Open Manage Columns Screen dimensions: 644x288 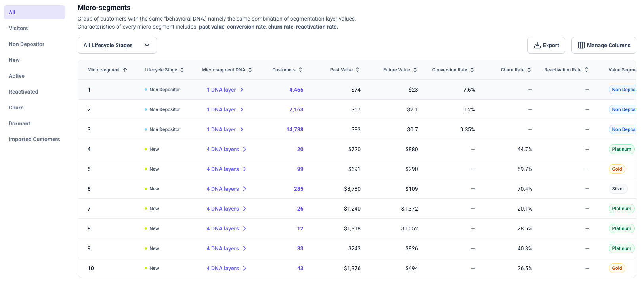pos(604,45)
